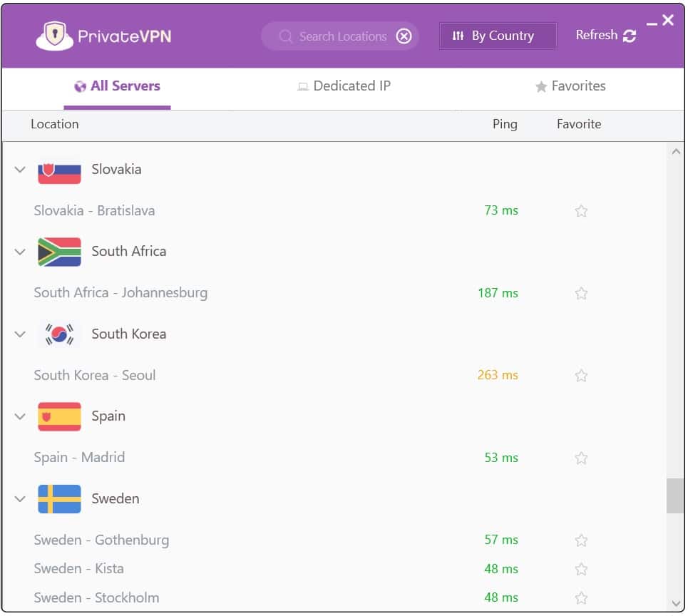The image size is (688, 616).
Task: Click the Slovakia flag icon
Action: tap(59, 170)
